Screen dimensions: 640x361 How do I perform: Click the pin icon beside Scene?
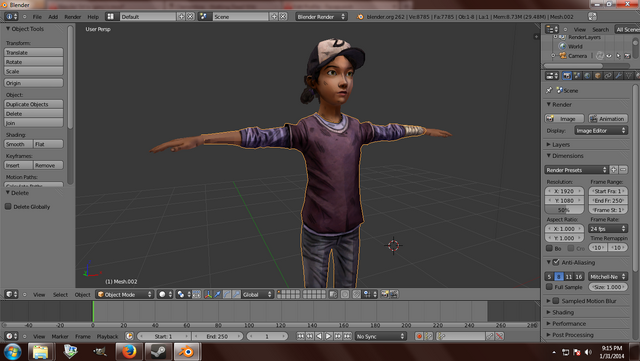tap(549, 90)
